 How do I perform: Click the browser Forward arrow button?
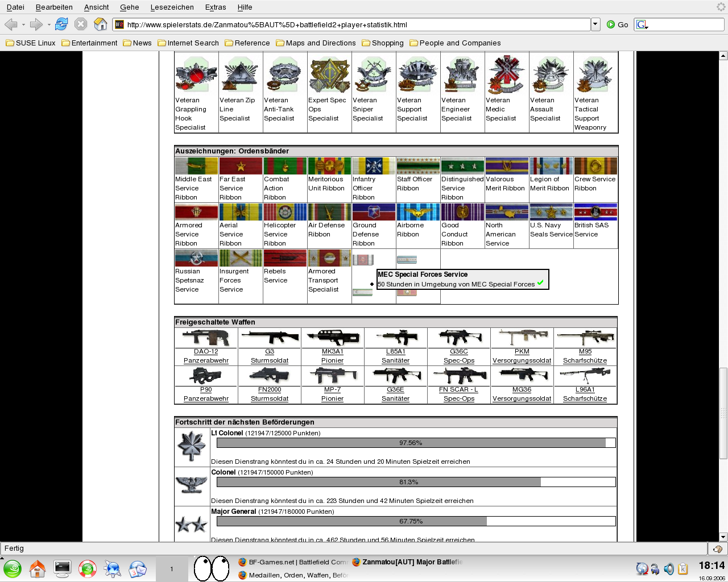click(36, 24)
